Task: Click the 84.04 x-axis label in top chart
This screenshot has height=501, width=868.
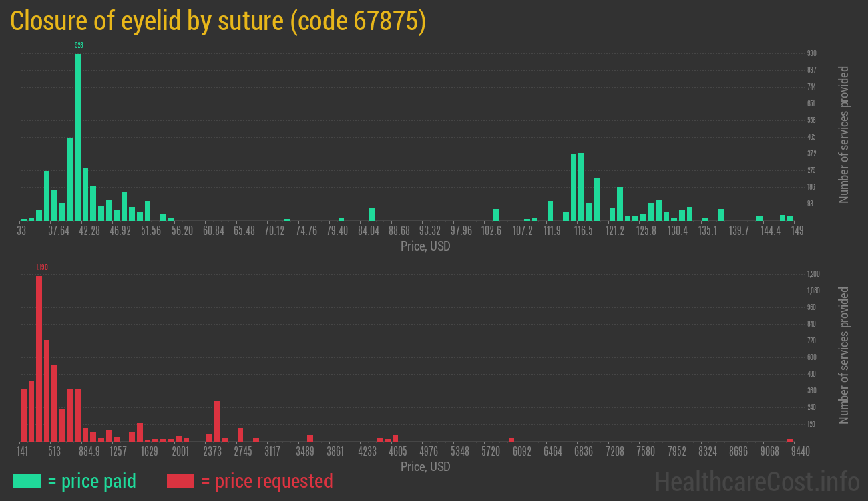Action: click(x=369, y=231)
